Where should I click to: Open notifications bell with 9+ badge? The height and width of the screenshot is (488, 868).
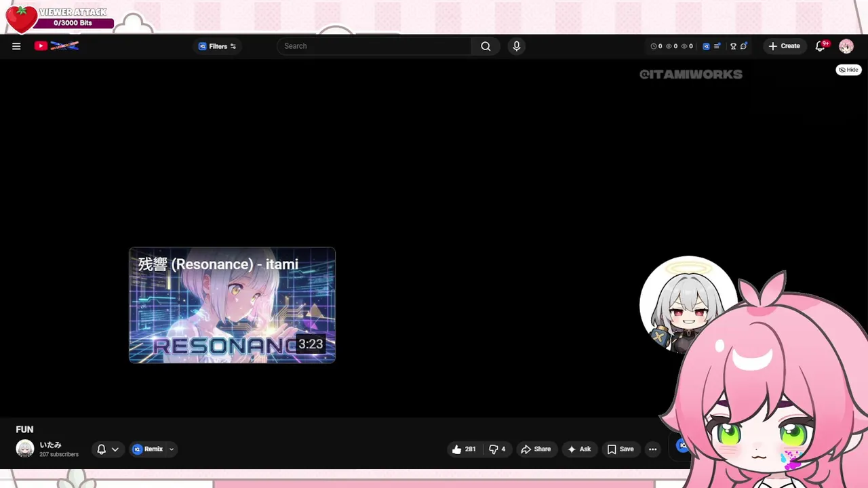(821, 46)
